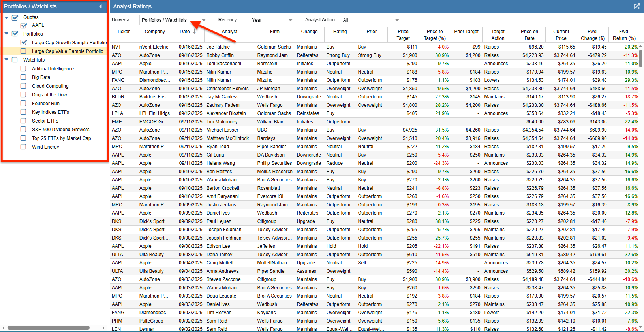This screenshot has width=644, height=332.
Task: Open the Recency dropdown
Action: (271, 20)
